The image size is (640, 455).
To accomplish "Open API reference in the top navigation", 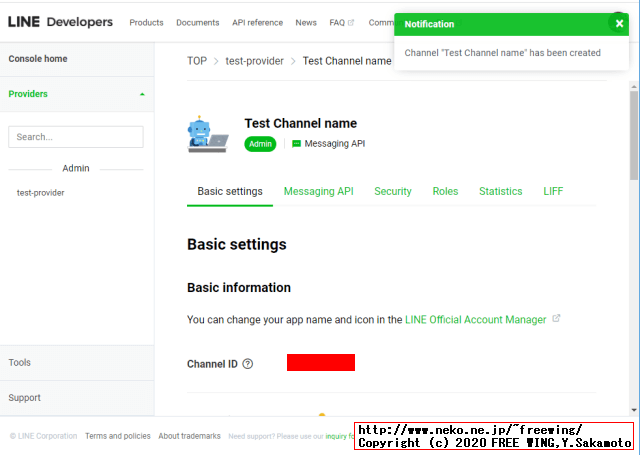I will coord(257,23).
